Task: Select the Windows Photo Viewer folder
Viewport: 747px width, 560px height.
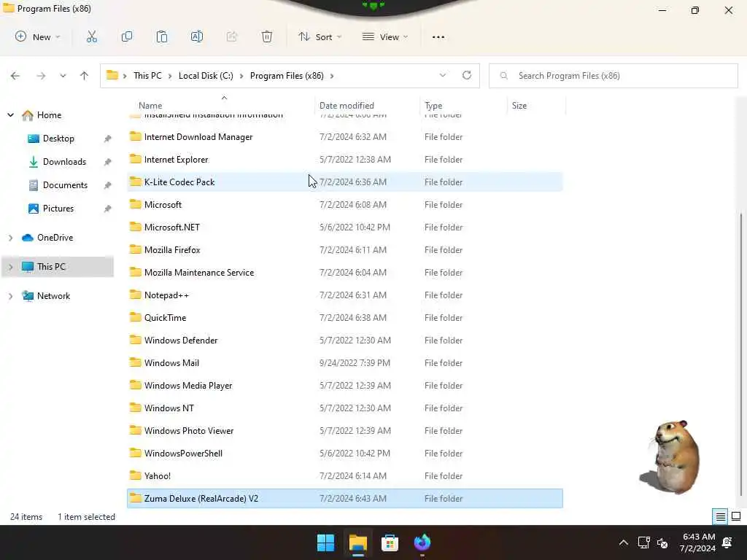Action: 345,430
